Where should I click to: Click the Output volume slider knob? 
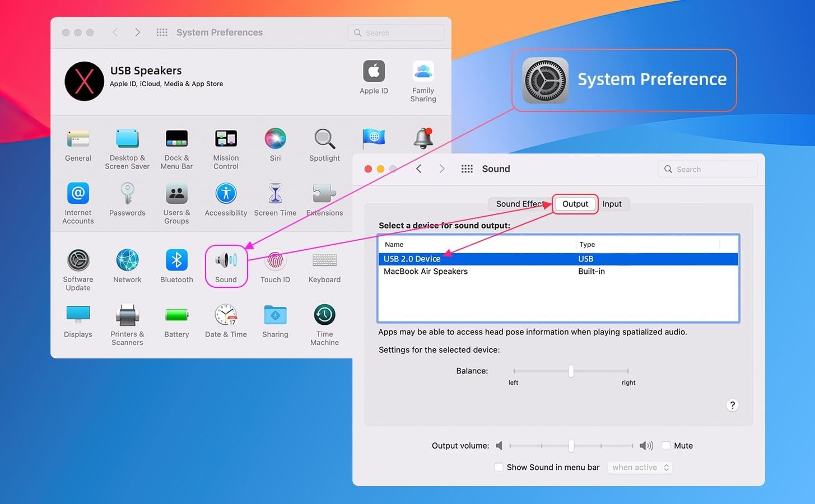click(571, 446)
